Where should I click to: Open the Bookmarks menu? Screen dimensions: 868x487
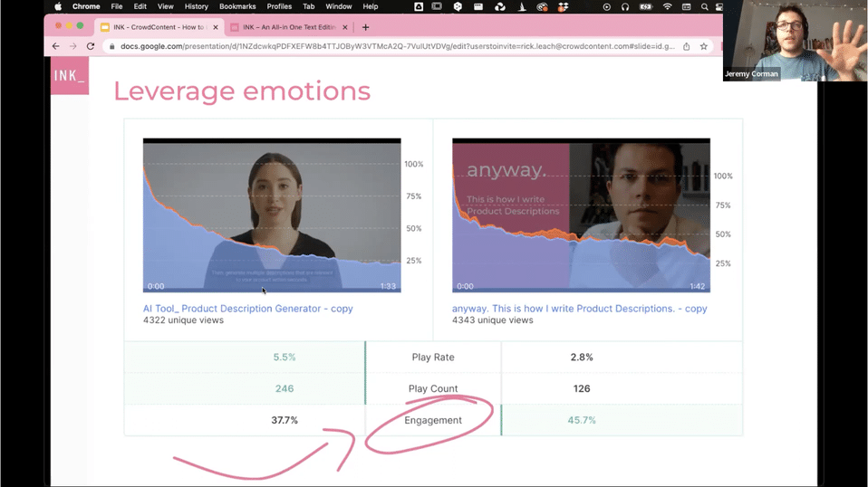coord(237,6)
